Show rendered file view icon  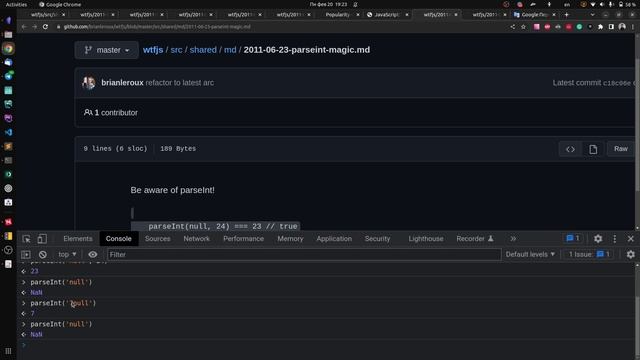593,149
